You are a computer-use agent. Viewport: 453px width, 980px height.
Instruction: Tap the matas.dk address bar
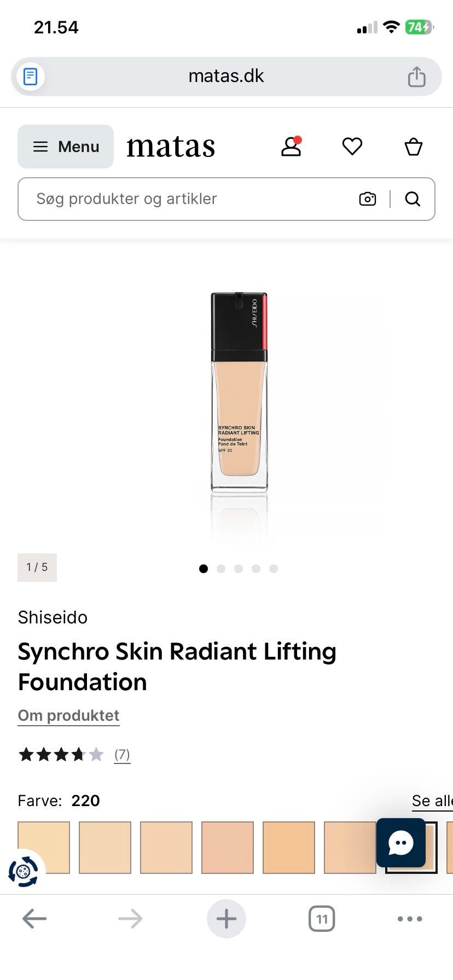[226, 76]
